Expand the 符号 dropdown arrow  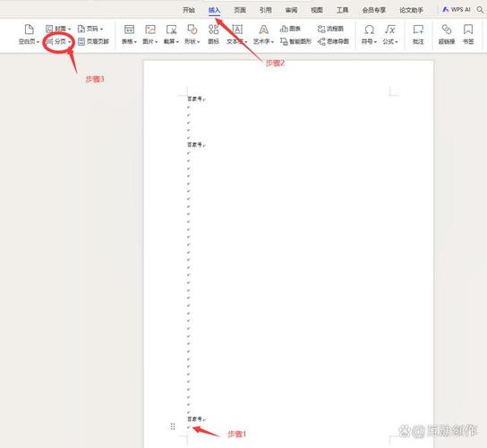coord(375,41)
